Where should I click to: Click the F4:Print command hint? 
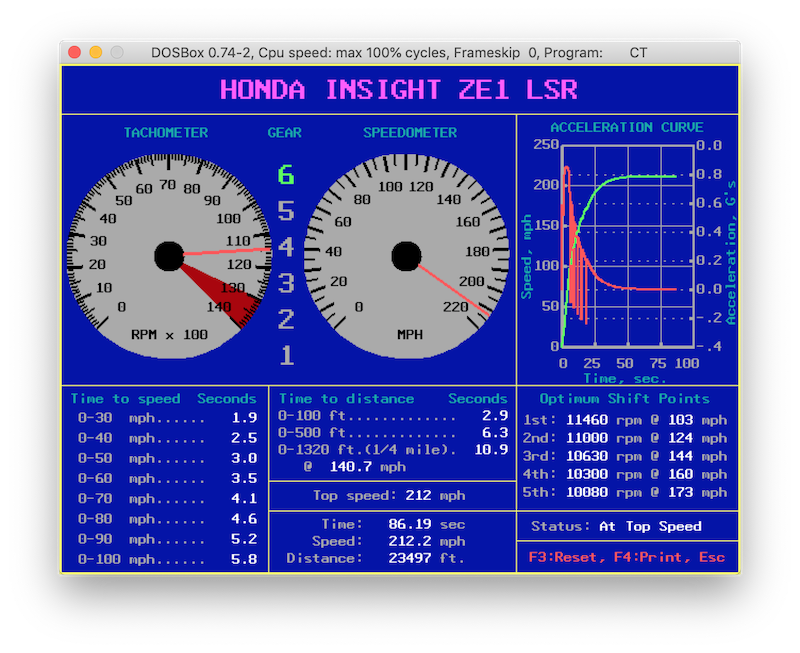pyautogui.click(x=652, y=557)
